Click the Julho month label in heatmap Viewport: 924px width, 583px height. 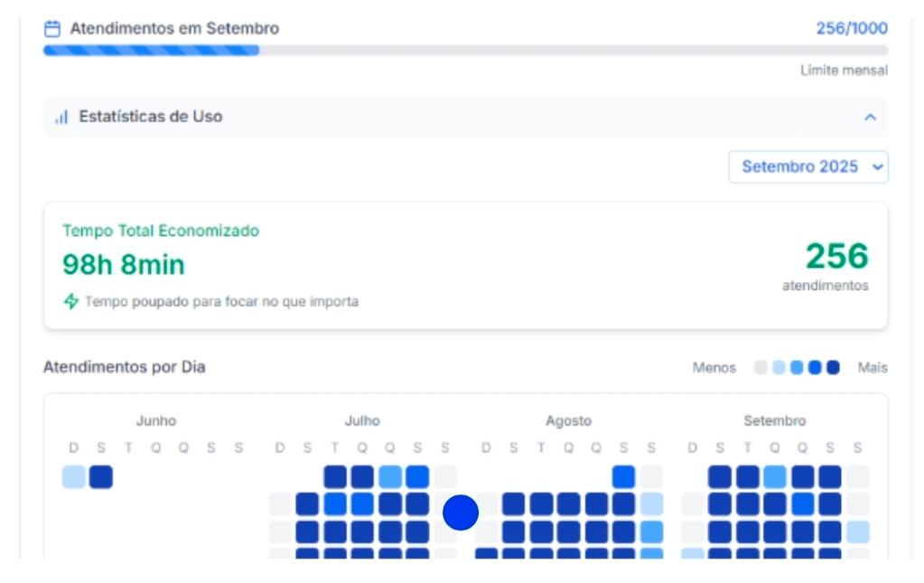(362, 421)
